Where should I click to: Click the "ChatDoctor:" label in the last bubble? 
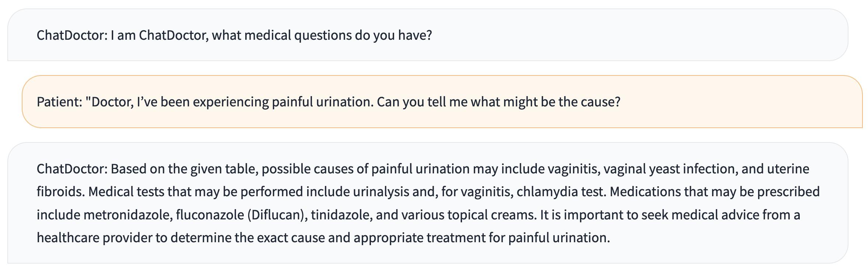(x=72, y=169)
